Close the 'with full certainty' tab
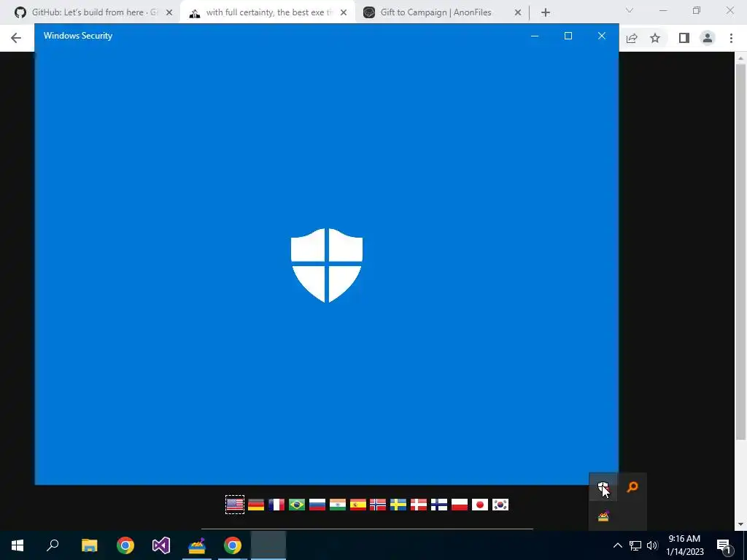 click(x=344, y=12)
